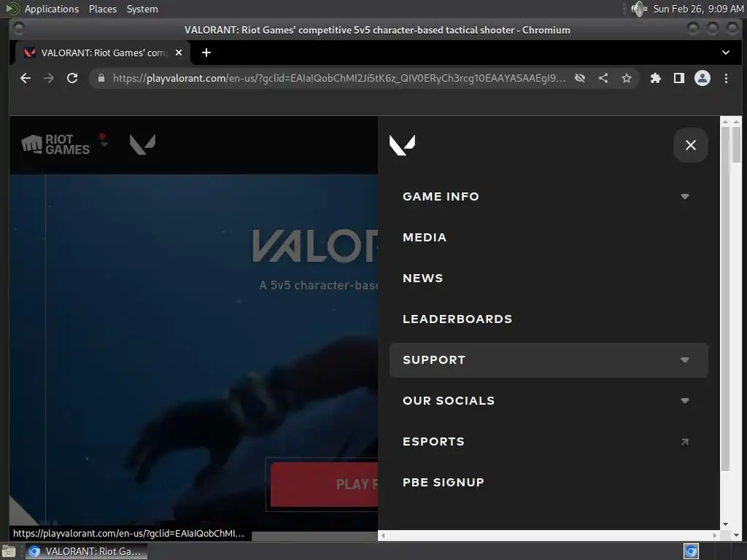Select the VALORANT Riot Games tab
747x560 pixels.
(102, 52)
